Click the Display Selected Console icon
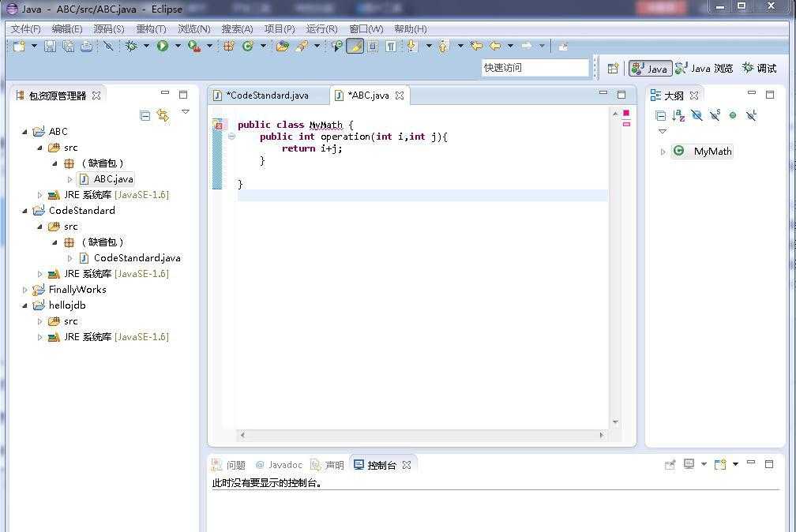 coord(689,464)
